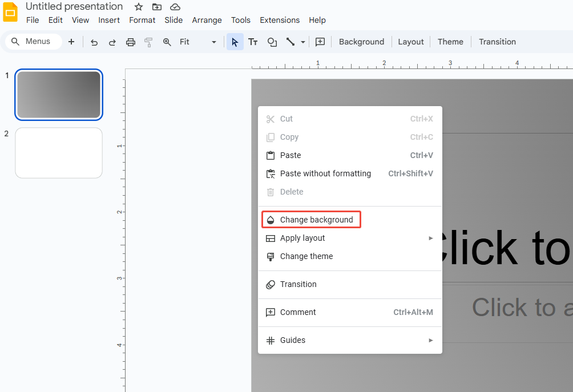Open the Transition panel

click(497, 42)
